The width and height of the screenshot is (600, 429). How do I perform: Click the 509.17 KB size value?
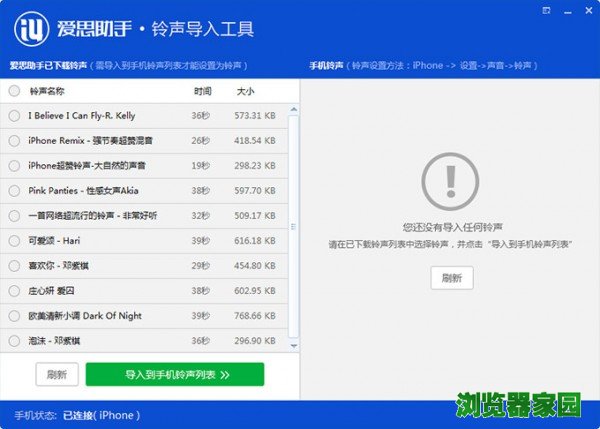click(x=255, y=216)
